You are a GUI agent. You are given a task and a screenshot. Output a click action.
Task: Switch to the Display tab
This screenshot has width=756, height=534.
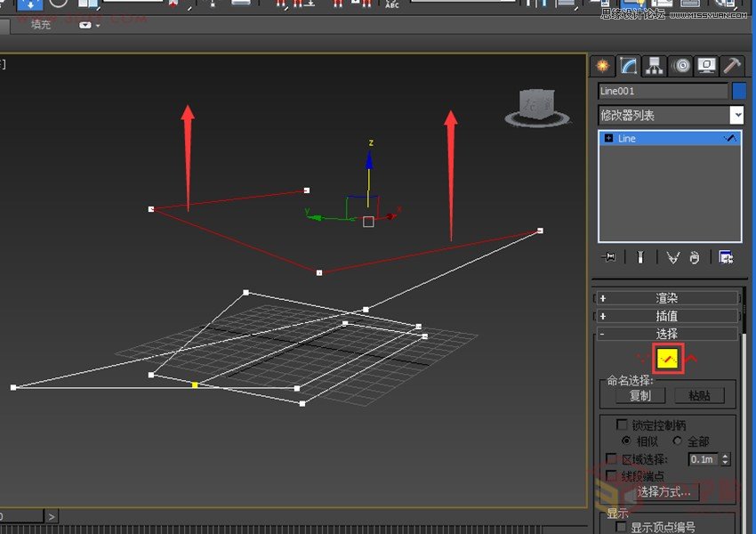(x=705, y=65)
